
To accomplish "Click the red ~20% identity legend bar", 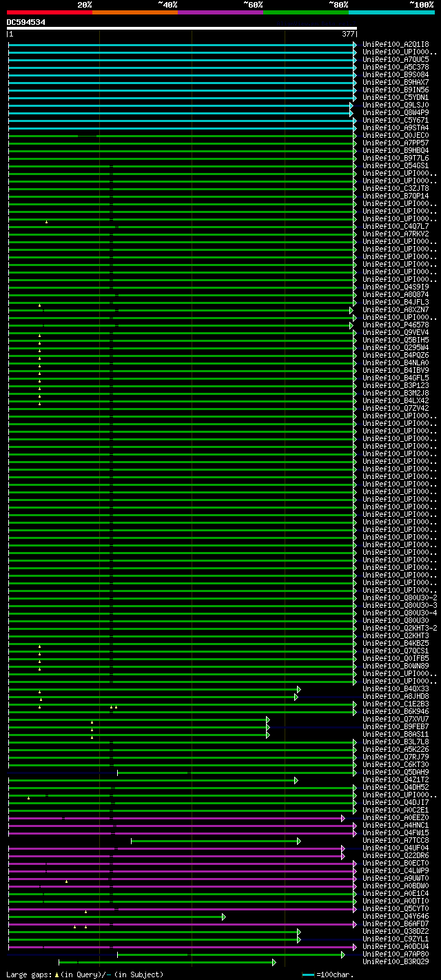I will (x=50, y=12).
